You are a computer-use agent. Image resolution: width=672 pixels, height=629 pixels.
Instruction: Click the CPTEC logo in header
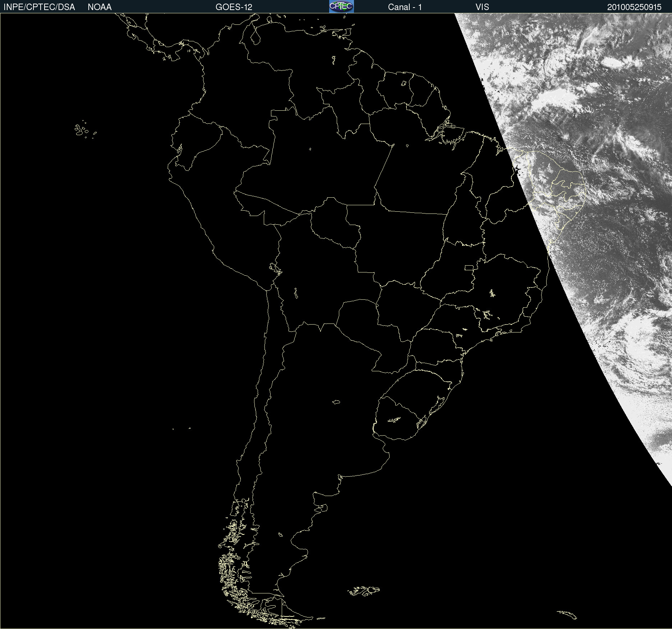point(341,6)
